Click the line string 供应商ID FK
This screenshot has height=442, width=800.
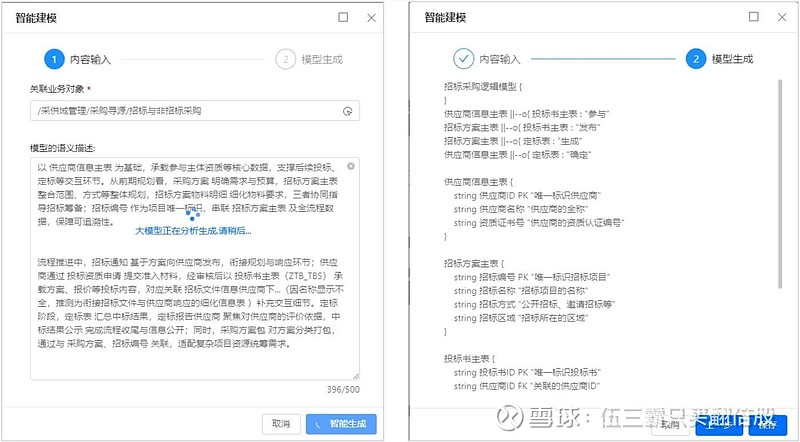coord(527,386)
